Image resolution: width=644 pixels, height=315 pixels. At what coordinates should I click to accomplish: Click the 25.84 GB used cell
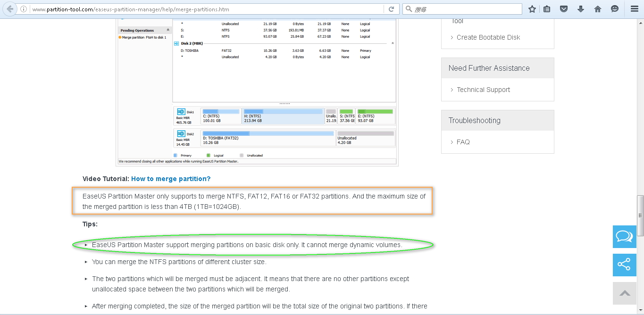tap(297, 36)
